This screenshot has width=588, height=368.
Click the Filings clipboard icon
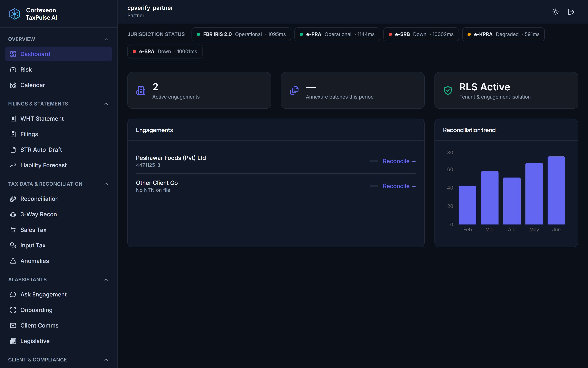coord(13,134)
